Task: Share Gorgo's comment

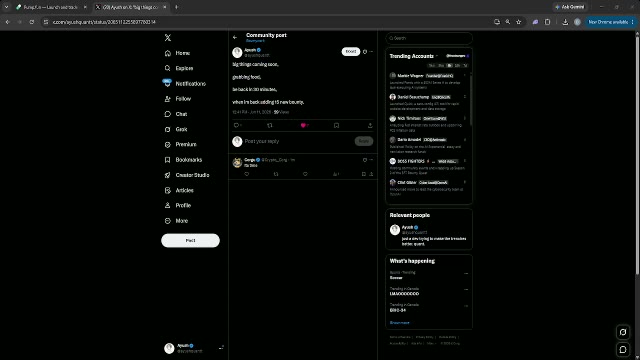Action: 371,174
